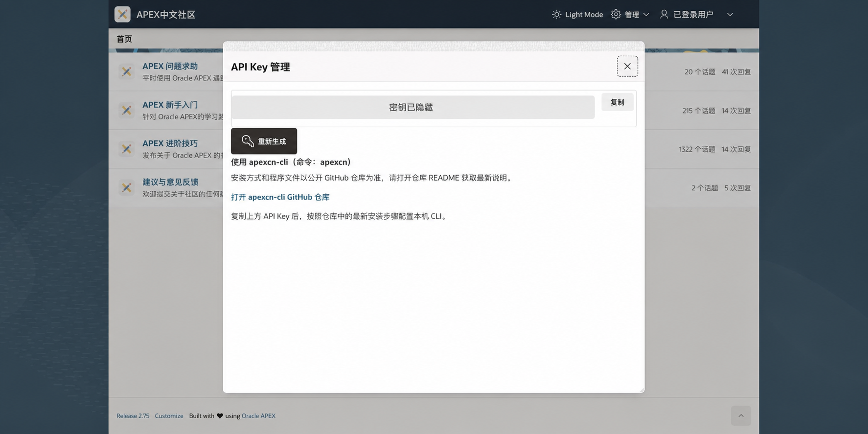The height and width of the screenshot is (434, 868).
Task: Go to the 首页 tab
Action: tap(124, 39)
